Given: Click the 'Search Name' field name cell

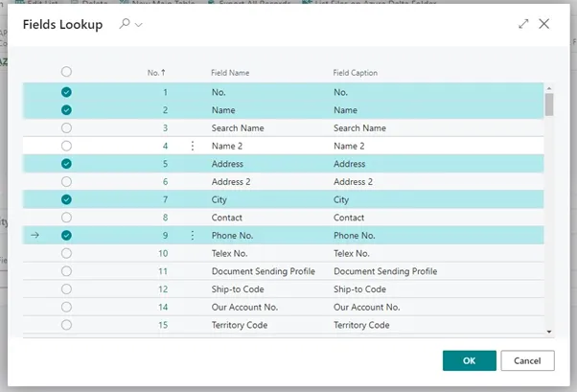Looking at the screenshot, I should (238, 128).
